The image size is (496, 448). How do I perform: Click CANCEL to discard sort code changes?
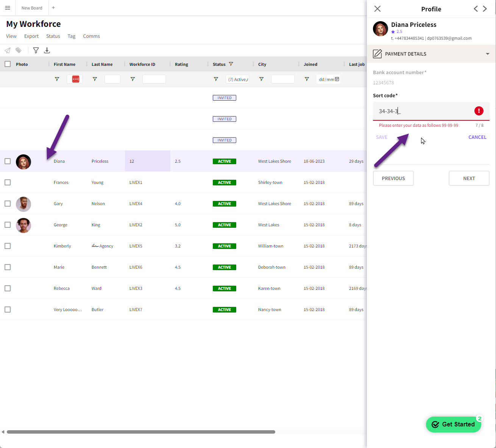click(477, 137)
